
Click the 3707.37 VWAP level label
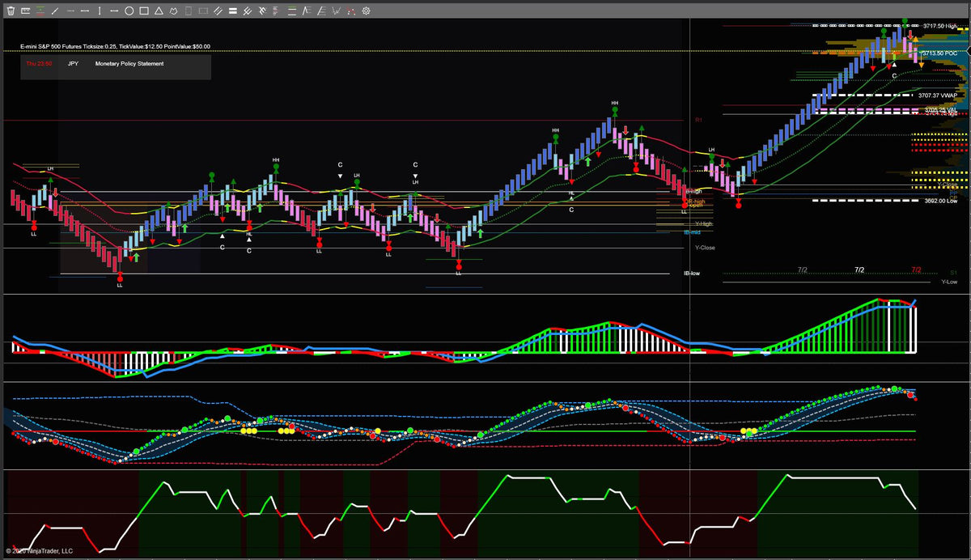[938, 95]
